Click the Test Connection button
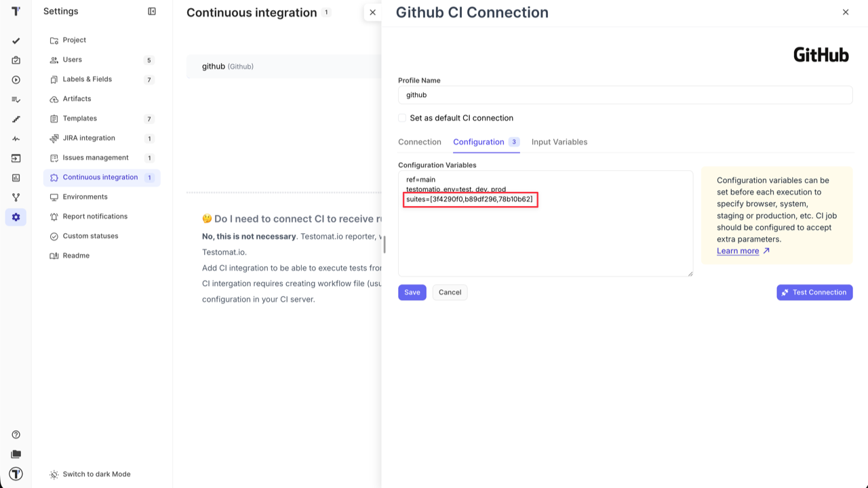Screen dimensions: 868x488 814,292
